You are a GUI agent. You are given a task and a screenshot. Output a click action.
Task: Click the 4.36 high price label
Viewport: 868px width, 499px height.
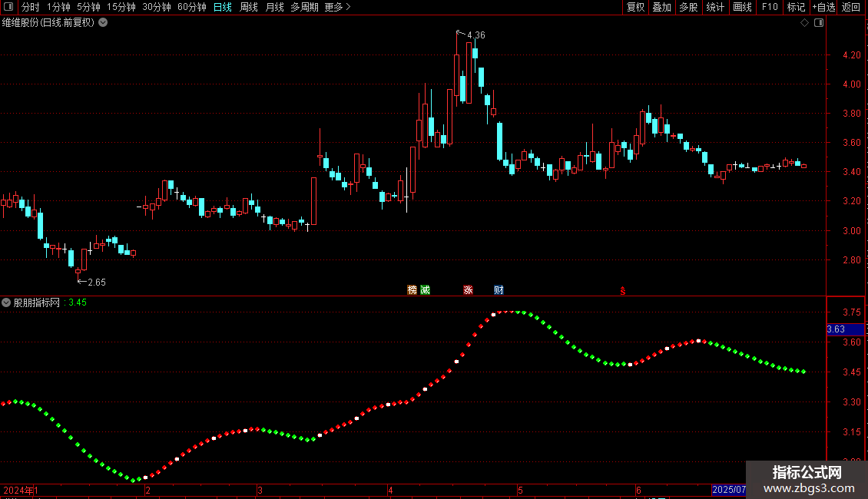pos(476,35)
